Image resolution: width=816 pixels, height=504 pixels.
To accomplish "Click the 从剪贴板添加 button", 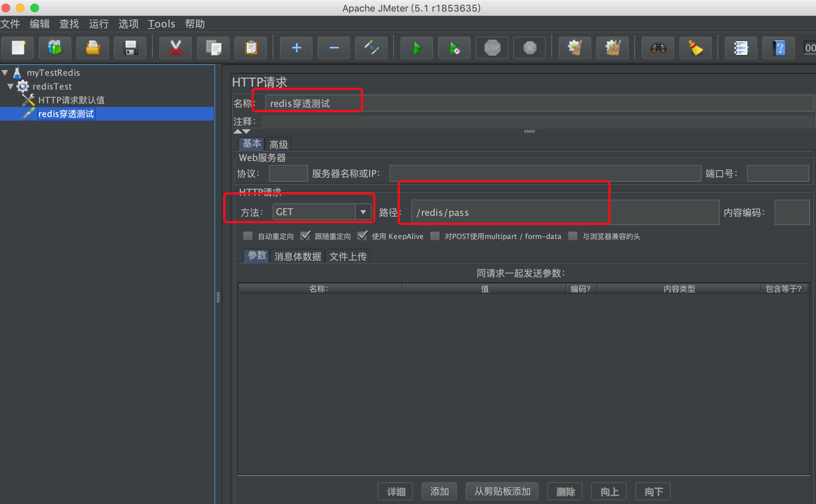I will tap(502, 491).
